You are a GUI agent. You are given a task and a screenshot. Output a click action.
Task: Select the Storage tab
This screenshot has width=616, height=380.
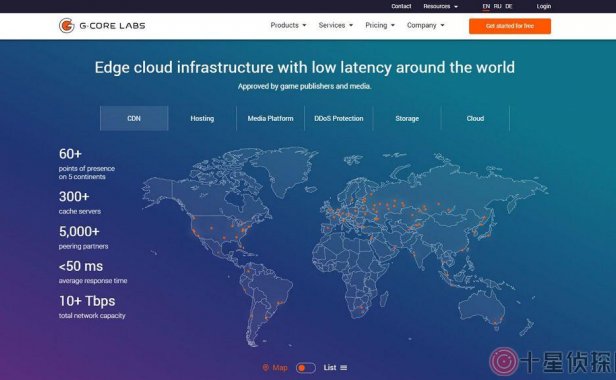(407, 118)
